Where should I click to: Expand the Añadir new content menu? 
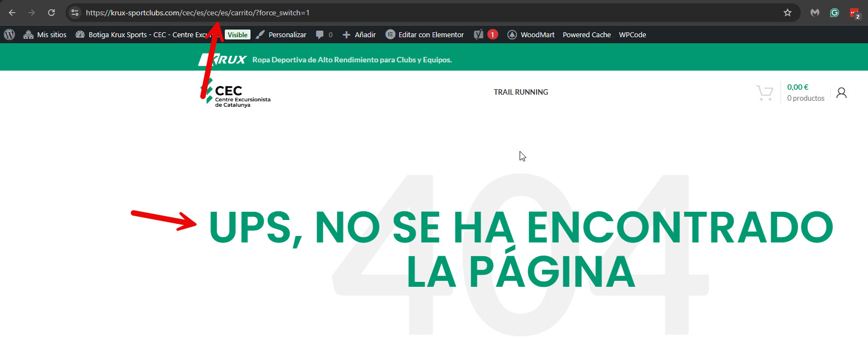click(x=359, y=34)
